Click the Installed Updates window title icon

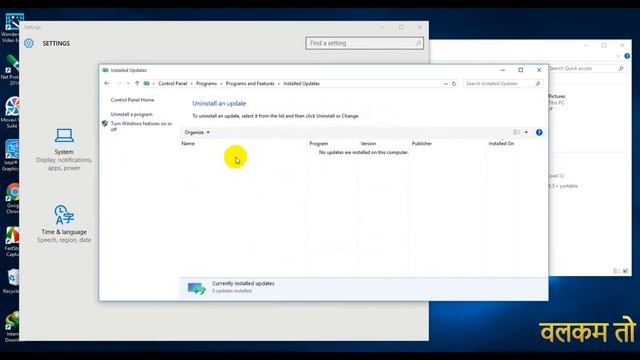[x=106, y=70]
